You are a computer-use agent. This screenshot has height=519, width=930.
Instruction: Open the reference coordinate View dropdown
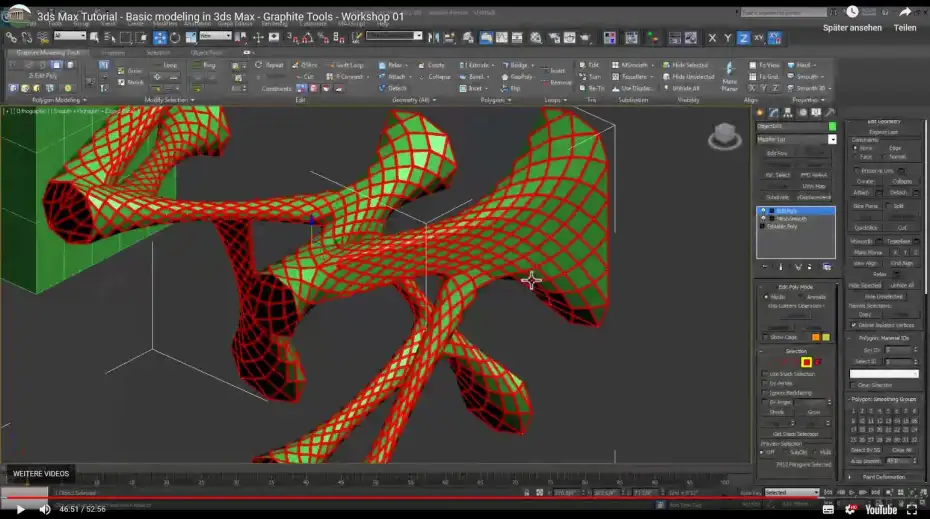215,36
